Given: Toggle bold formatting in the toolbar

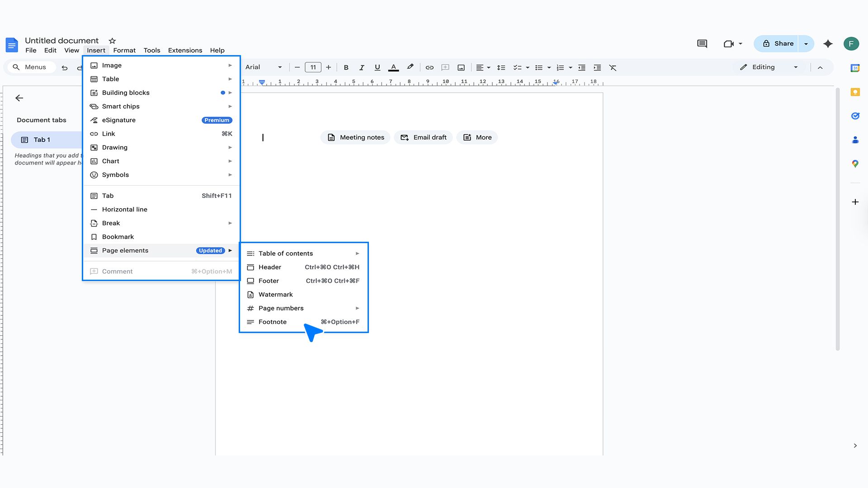Looking at the screenshot, I should click(346, 67).
